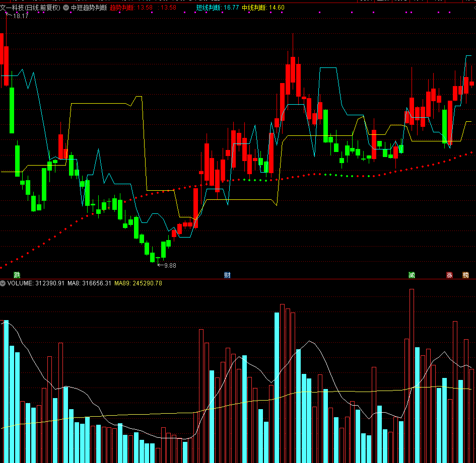Click the green 跌 event marker
This screenshot has height=463, width=476.
coord(17,275)
